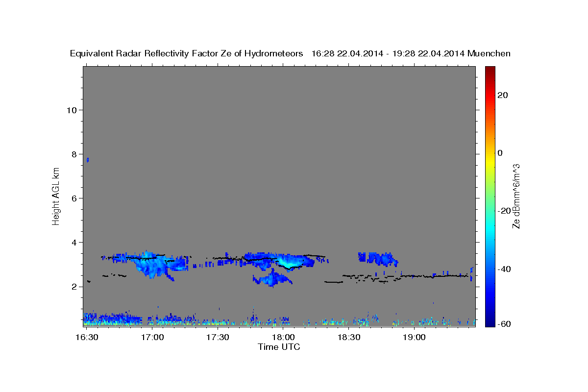Viewport: 588px width, 392px height.
Task: Click the colorbar '-60' value label
Action: pyautogui.click(x=504, y=324)
